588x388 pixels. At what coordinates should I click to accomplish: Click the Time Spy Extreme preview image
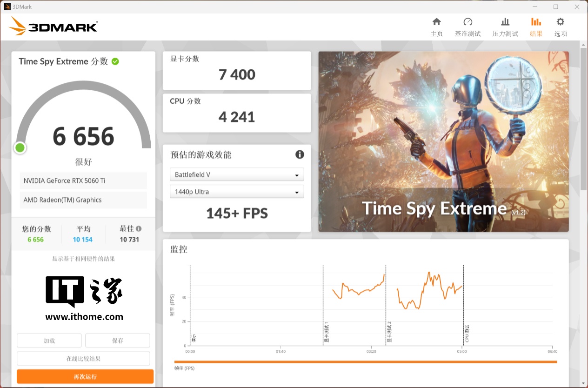443,141
